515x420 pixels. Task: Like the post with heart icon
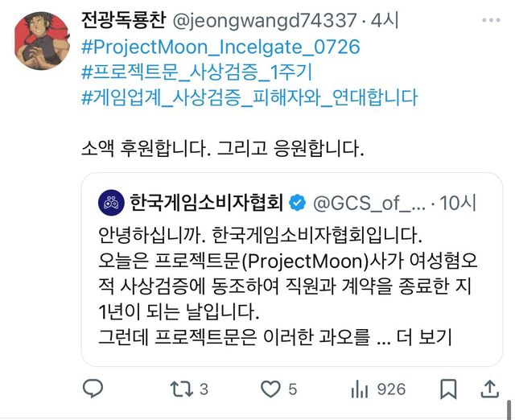[x=278, y=389]
